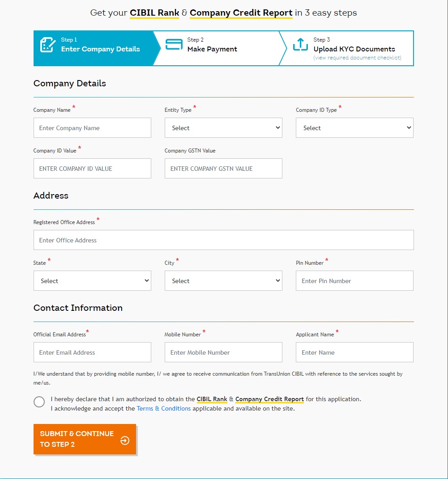
Task: Click into Company GSTN Value field
Action: click(223, 169)
